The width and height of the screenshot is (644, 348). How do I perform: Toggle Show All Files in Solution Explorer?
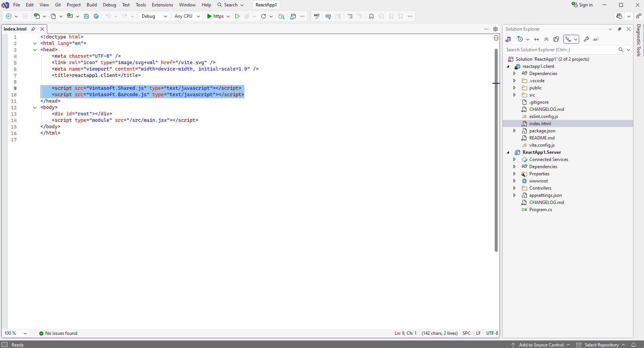pyautogui.click(x=556, y=39)
